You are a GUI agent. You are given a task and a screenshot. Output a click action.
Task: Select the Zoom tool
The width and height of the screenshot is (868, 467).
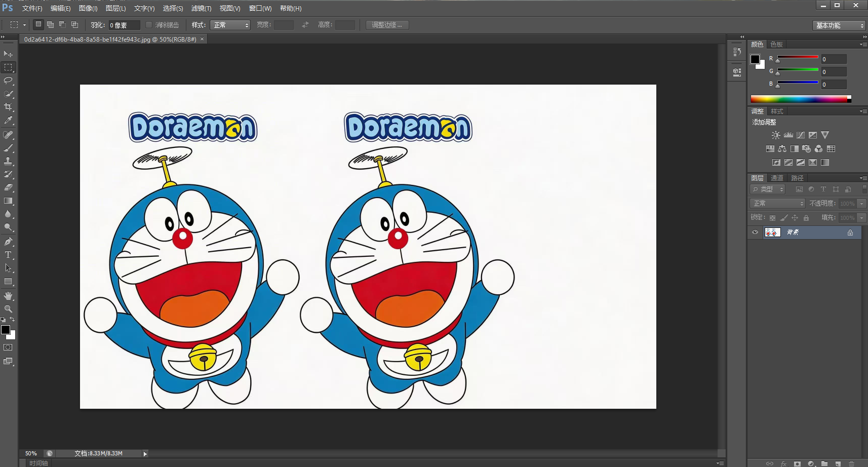click(x=8, y=309)
